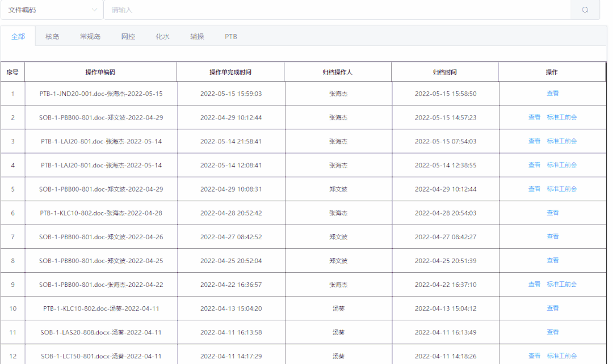The width and height of the screenshot is (613, 364).
Task: Click the 归档时间 column header
Action: (444, 72)
